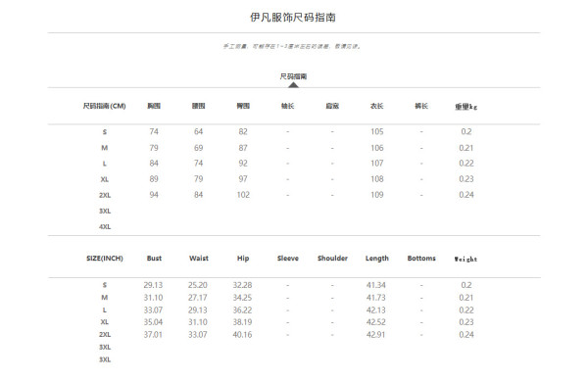
Task: Click the Bottoms column header
Action: point(421,259)
